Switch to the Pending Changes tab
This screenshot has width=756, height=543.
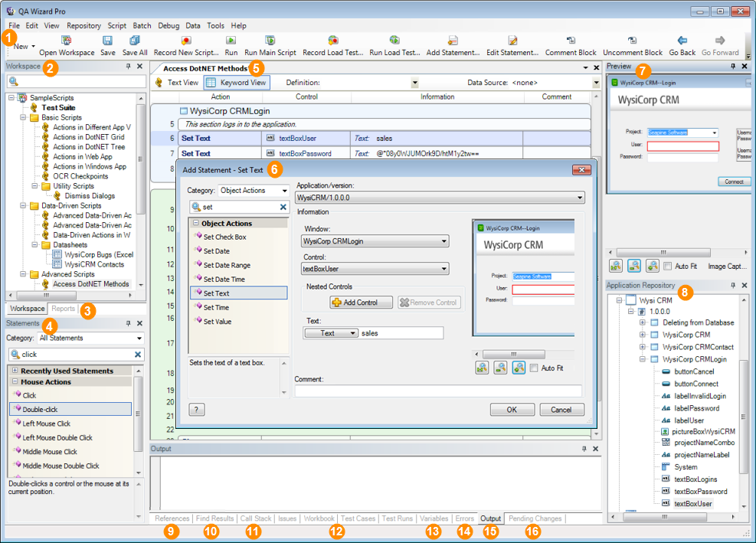click(x=535, y=518)
